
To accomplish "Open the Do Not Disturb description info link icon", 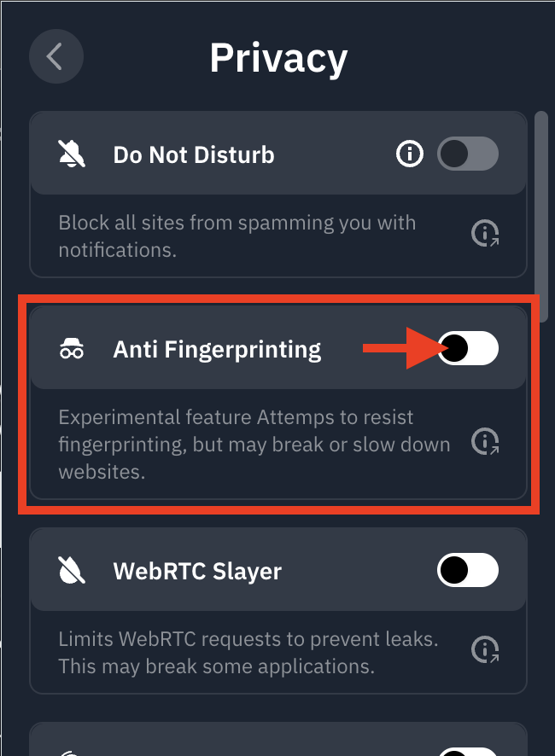I will 486,233.
